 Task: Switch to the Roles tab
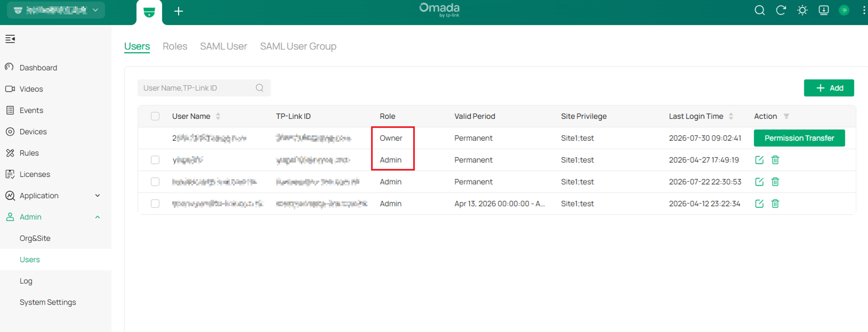click(175, 46)
